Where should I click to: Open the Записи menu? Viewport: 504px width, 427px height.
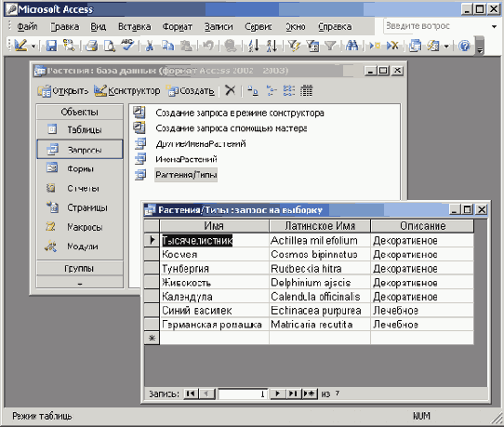(219, 26)
